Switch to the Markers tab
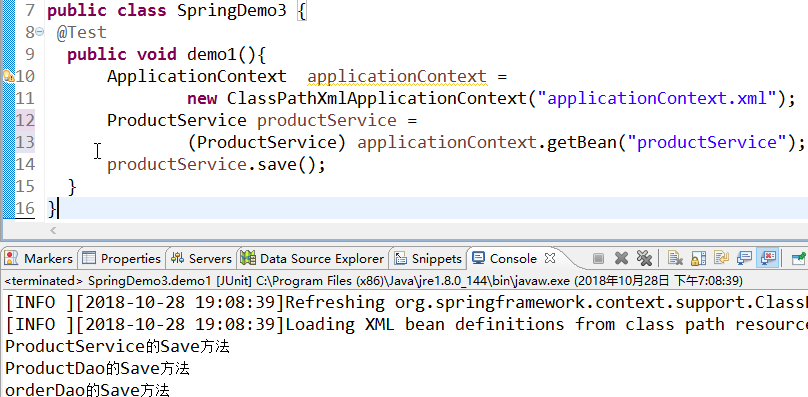The width and height of the screenshot is (808, 397). (x=39, y=258)
